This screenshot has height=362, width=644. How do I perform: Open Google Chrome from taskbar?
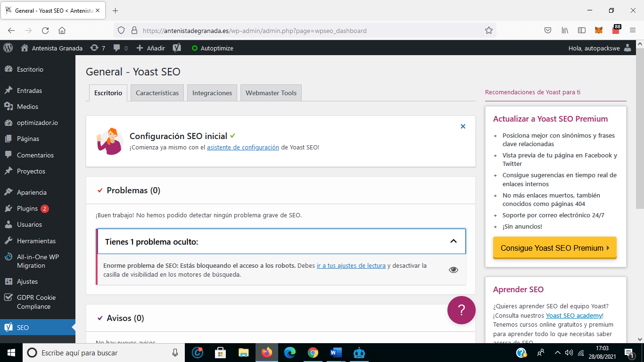[x=313, y=353]
